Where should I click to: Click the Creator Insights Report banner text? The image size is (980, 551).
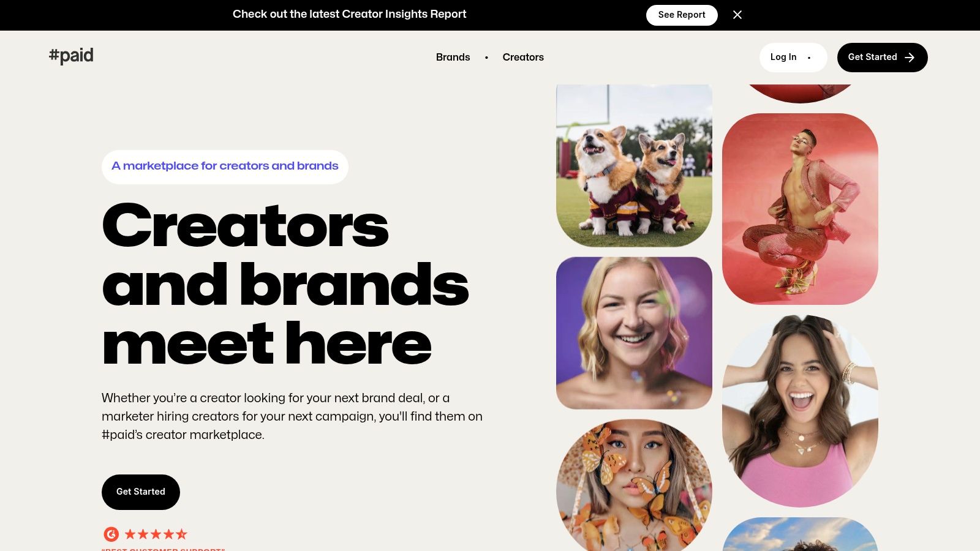click(x=349, y=14)
